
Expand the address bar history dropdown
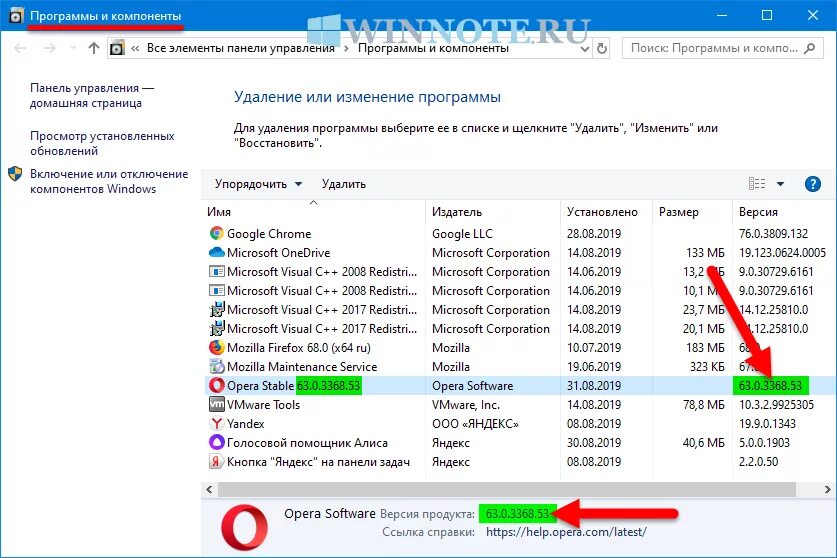point(585,49)
